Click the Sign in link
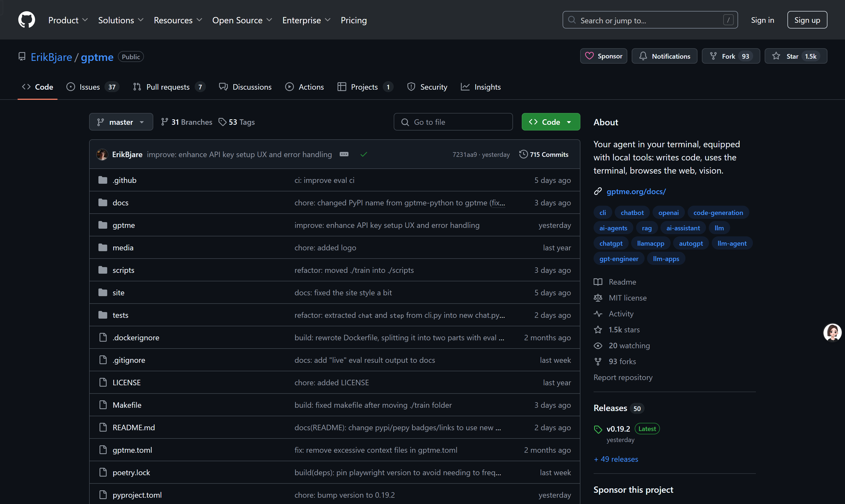Screen dimensions: 845x504 point(762,20)
